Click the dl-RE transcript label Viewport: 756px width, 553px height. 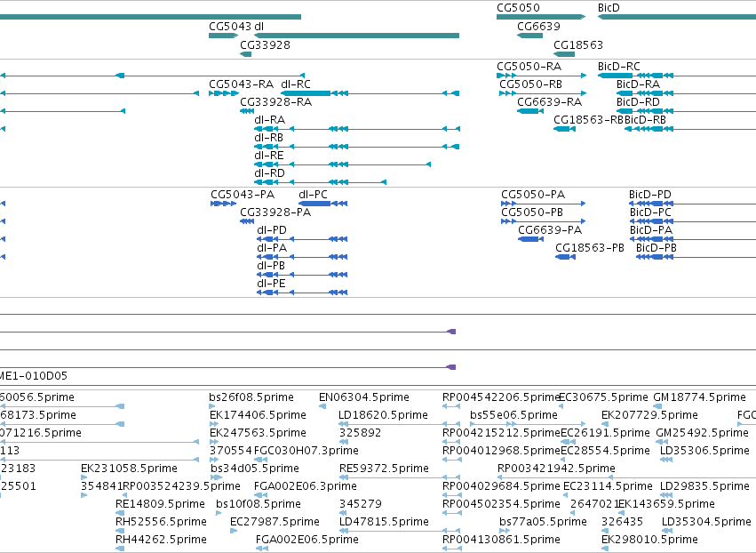[x=269, y=156]
